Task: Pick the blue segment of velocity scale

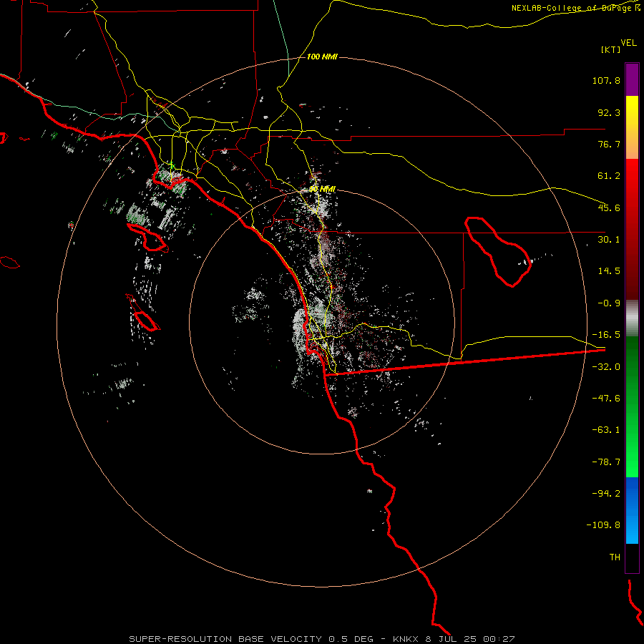Action: tap(632, 510)
